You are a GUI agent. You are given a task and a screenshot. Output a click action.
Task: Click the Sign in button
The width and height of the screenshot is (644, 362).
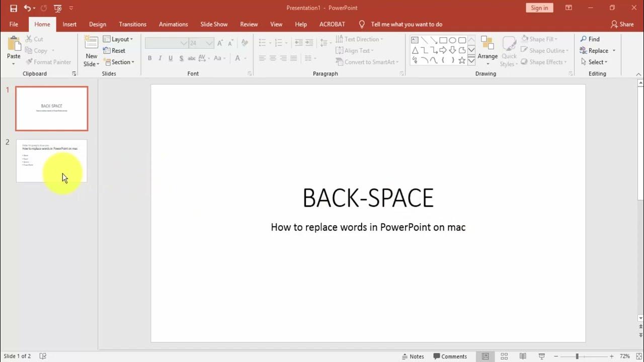(x=539, y=8)
